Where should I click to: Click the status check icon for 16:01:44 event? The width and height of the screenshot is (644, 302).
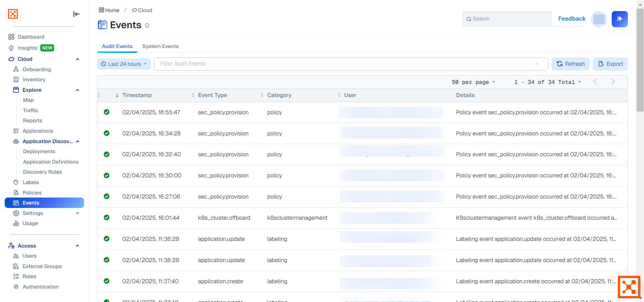coord(106,218)
